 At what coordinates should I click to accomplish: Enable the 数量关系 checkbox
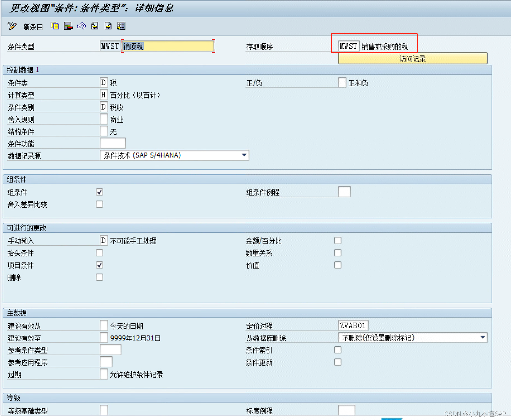338,253
